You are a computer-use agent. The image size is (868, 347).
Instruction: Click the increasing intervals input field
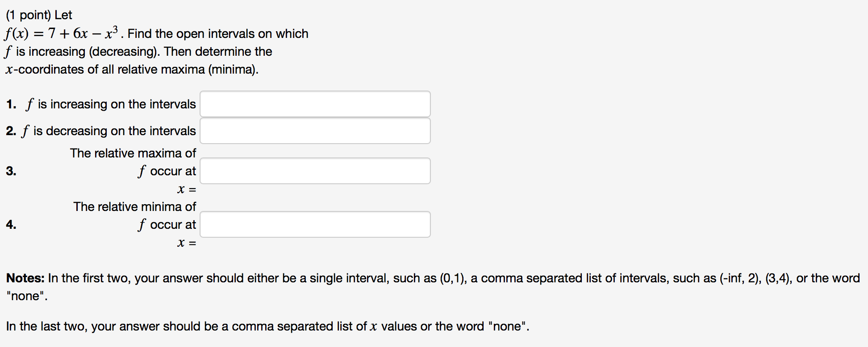(315, 103)
